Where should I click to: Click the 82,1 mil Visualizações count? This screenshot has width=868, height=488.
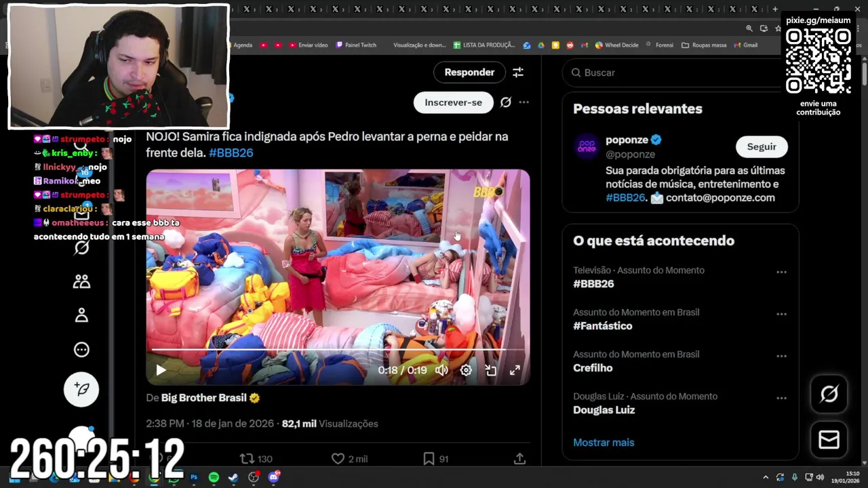tap(330, 424)
